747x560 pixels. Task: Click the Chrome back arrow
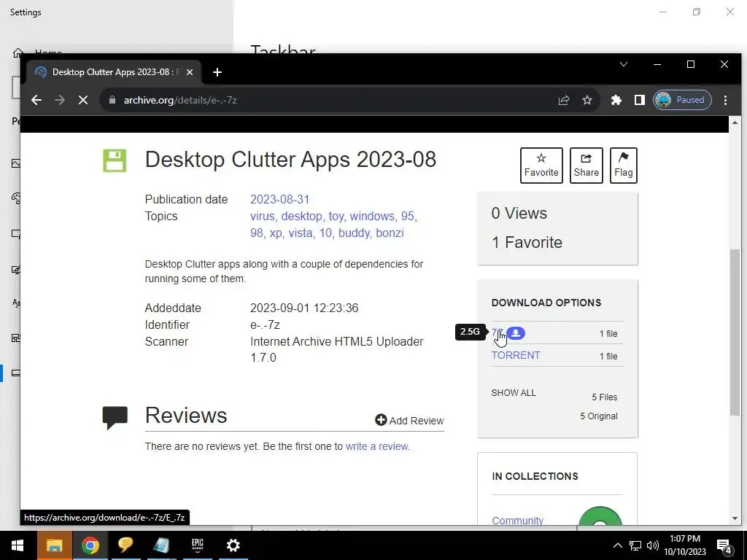point(36,100)
